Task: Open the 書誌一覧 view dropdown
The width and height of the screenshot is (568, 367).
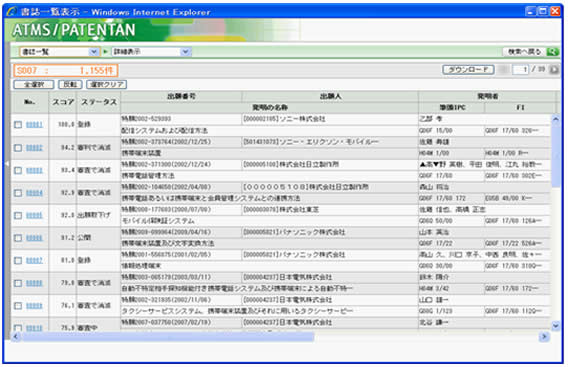Action: 60,52
